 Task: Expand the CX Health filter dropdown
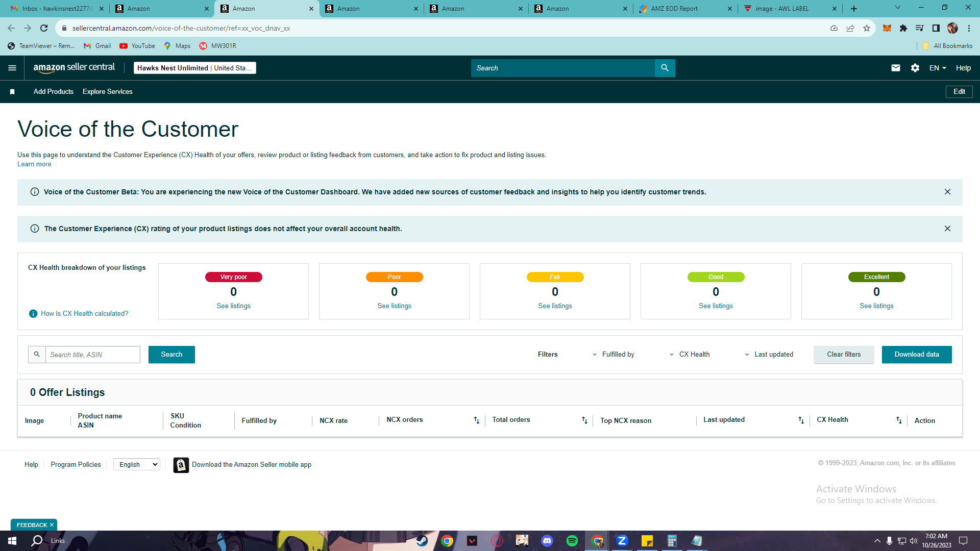(689, 355)
